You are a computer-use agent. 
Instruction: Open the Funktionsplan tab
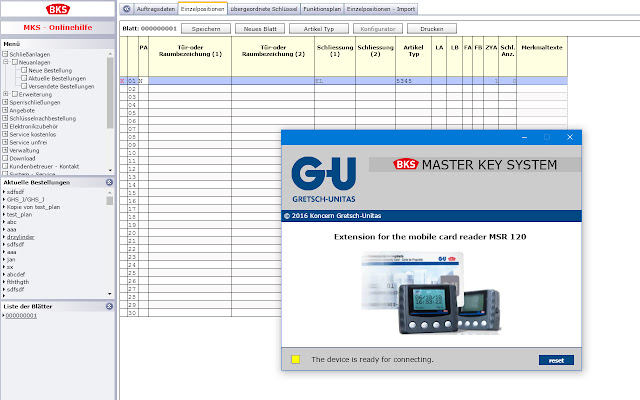click(x=322, y=9)
